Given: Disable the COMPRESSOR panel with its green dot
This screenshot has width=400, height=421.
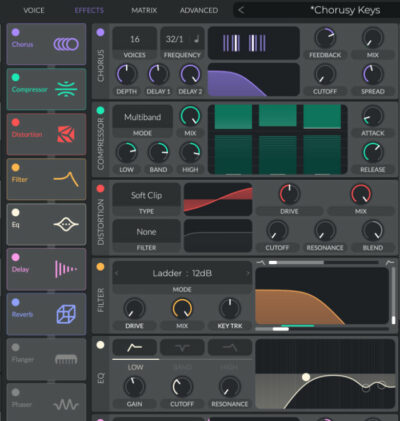Looking at the screenshot, I should click(100, 110).
